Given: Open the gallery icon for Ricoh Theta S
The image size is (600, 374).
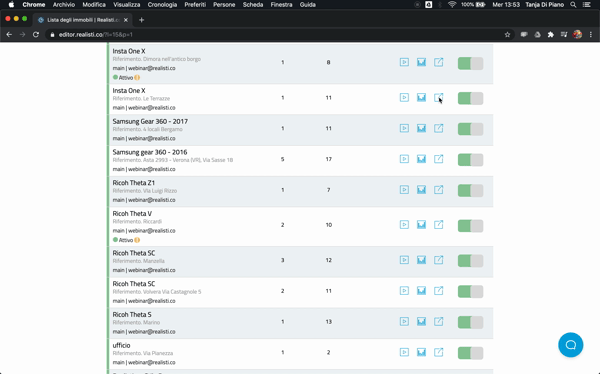Looking at the screenshot, I should [x=421, y=321].
